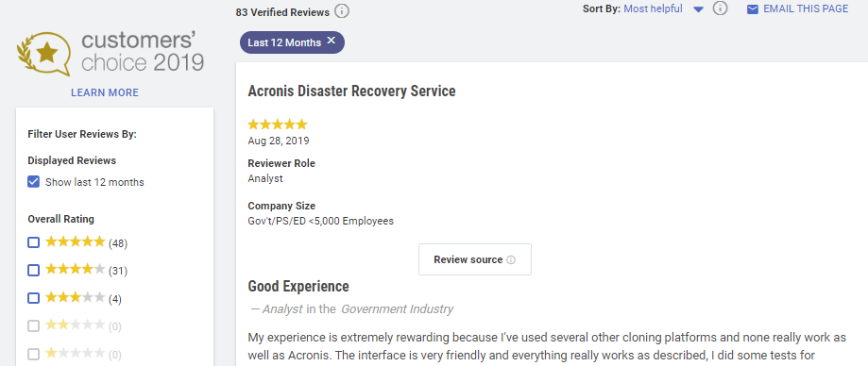Filter reviews by five stars
868x366 pixels.
[x=34, y=242]
